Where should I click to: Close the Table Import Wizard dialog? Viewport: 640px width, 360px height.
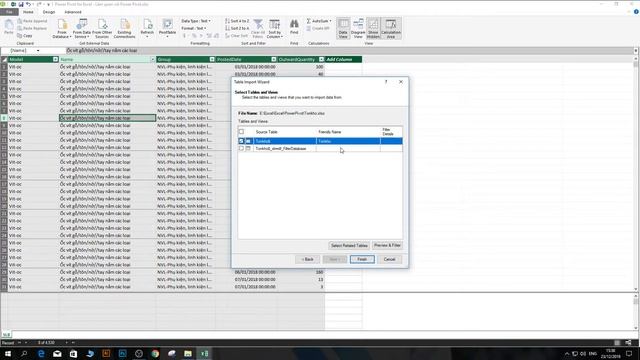401,82
